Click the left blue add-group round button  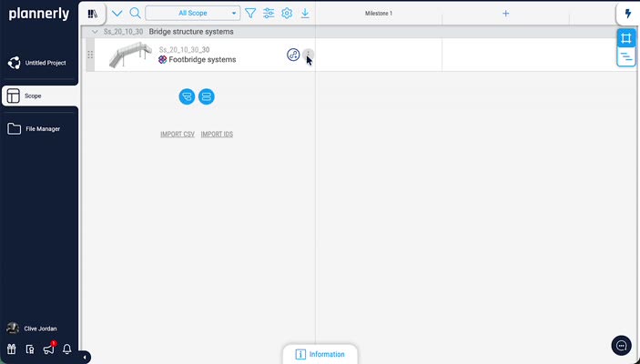(x=187, y=96)
